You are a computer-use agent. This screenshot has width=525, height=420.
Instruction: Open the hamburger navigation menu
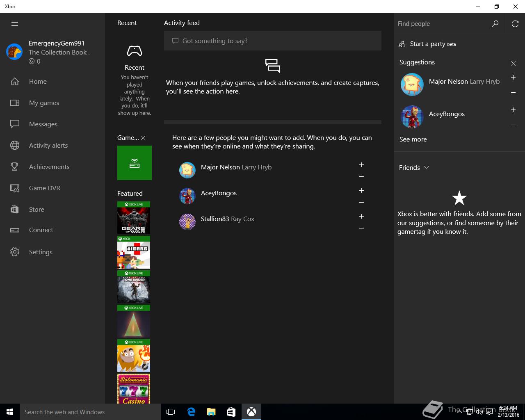click(15, 24)
